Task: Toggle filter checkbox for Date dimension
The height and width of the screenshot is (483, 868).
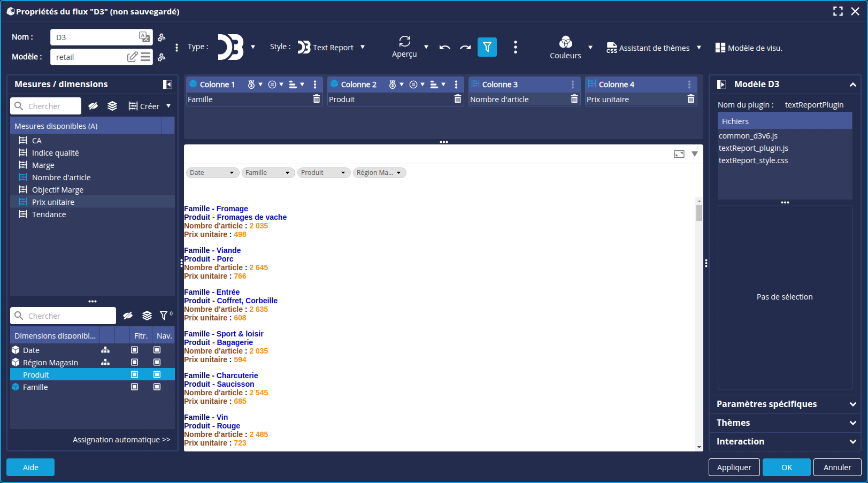Action: click(x=135, y=350)
